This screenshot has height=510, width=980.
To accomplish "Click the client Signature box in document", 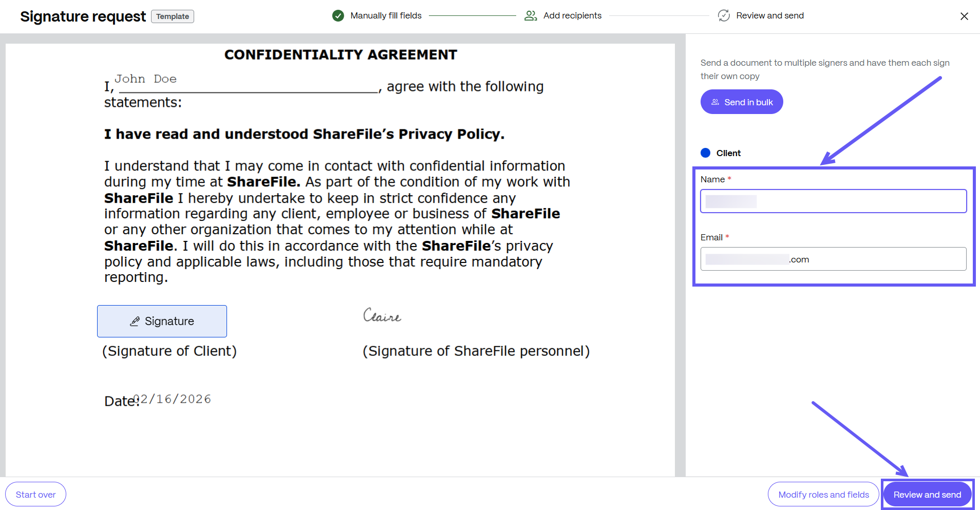I will 162,322.
